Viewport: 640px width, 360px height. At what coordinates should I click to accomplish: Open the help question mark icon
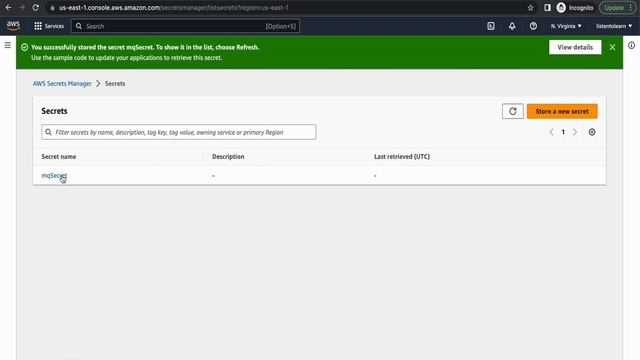[533, 26]
